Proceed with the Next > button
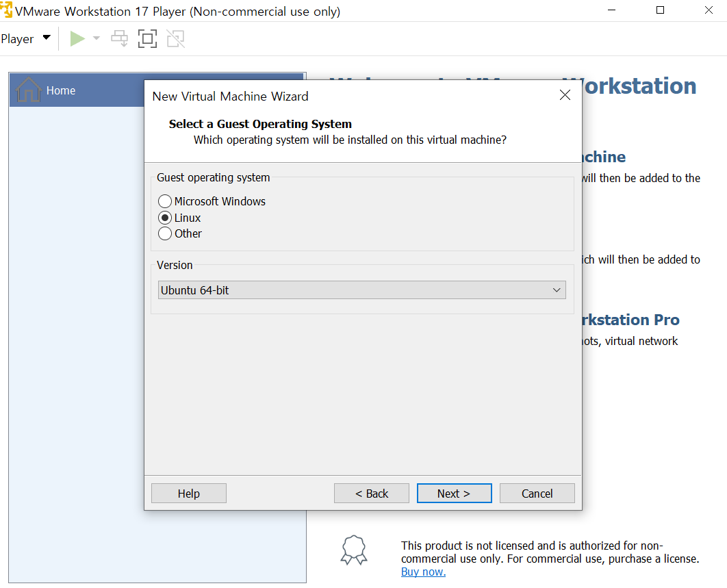Image resolution: width=727 pixels, height=588 pixels. (454, 494)
